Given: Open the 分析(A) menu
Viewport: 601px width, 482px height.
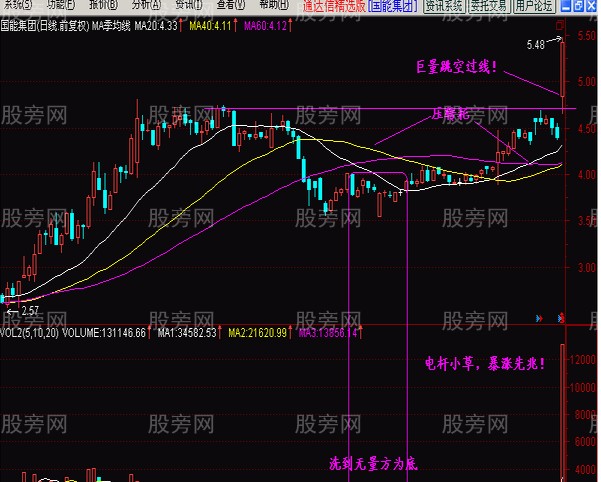Looking at the screenshot, I should (x=146, y=5).
